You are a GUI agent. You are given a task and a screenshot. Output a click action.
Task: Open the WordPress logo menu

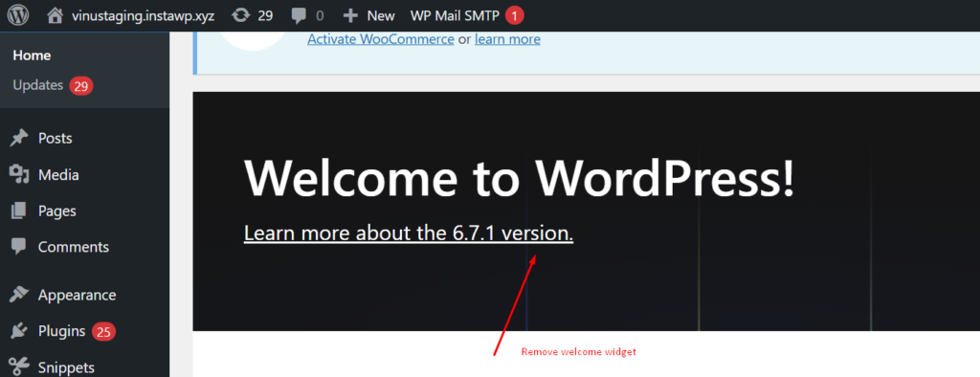pos(18,15)
